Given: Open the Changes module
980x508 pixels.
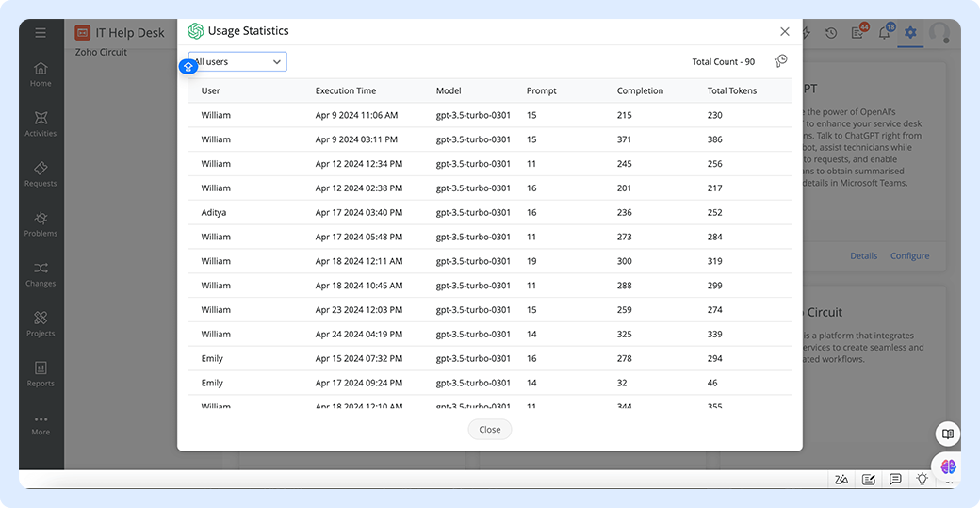Looking at the screenshot, I should [x=41, y=273].
